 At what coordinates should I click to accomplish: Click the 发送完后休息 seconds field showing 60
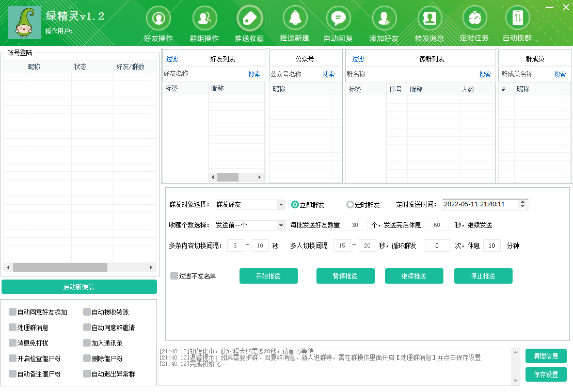(437, 225)
